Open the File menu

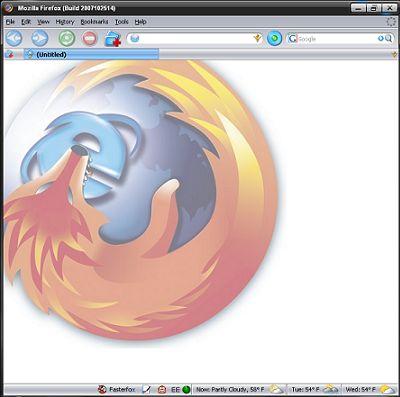click(10, 22)
